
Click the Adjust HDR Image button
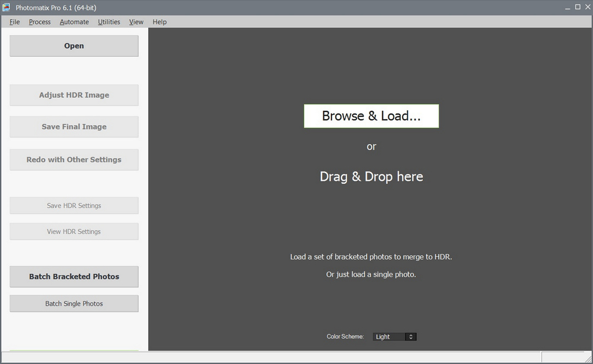[x=74, y=95]
